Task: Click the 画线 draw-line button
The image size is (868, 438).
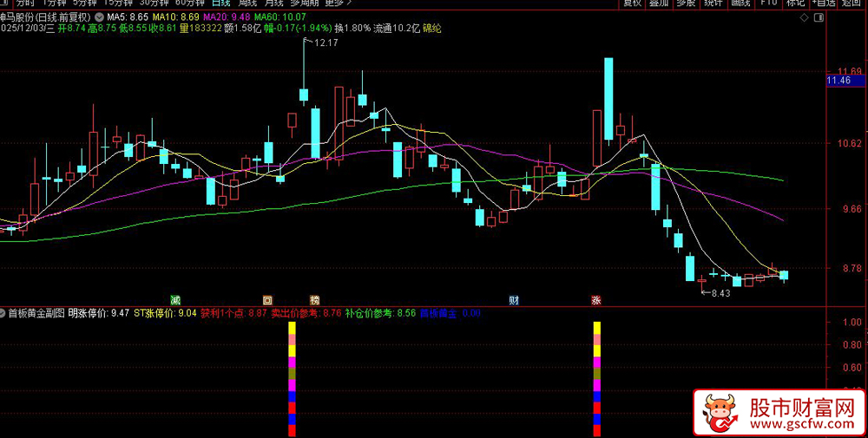Action: [x=740, y=3]
